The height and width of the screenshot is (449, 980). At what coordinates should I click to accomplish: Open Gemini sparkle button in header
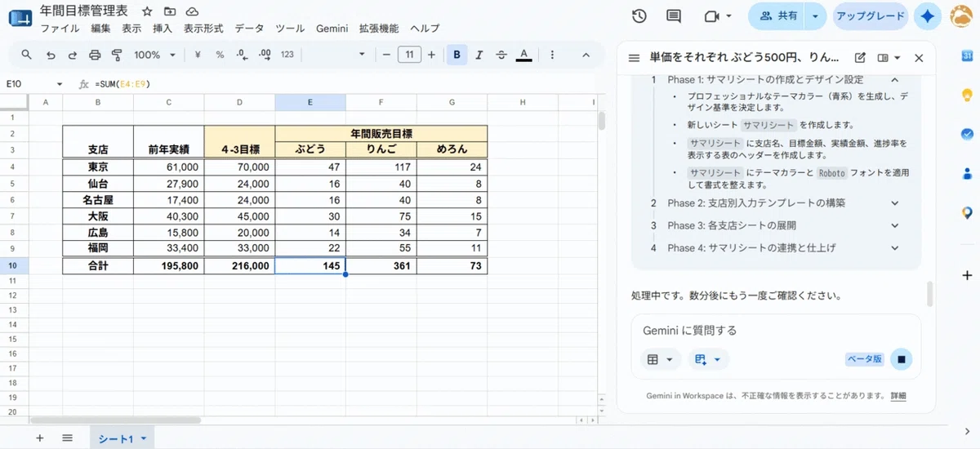(927, 16)
